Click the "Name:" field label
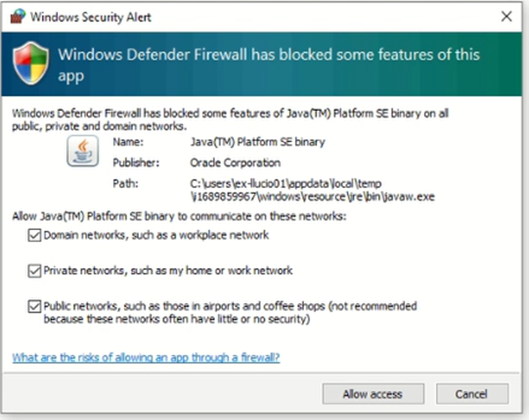This screenshot has height=420, width=529. (x=128, y=142)
